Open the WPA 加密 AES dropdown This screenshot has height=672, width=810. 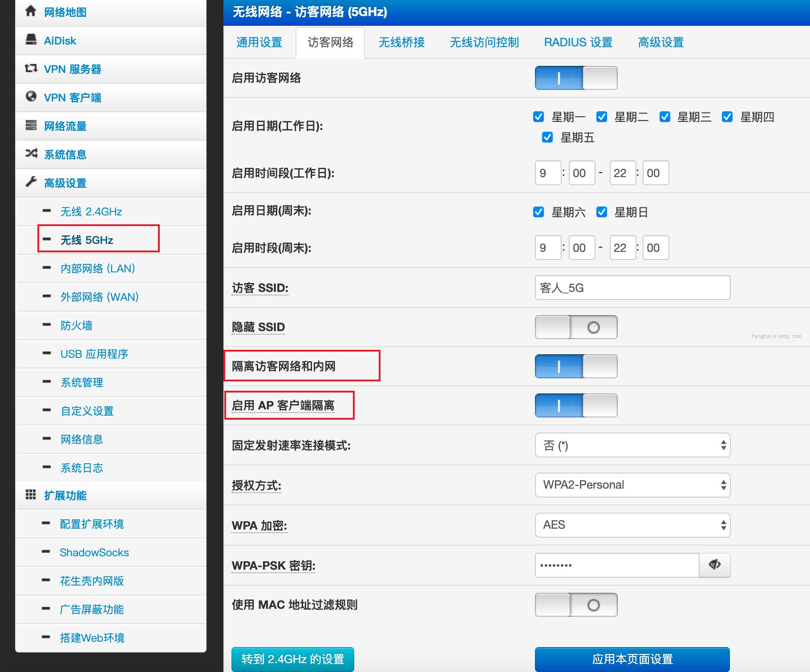(x=632, y=525)
